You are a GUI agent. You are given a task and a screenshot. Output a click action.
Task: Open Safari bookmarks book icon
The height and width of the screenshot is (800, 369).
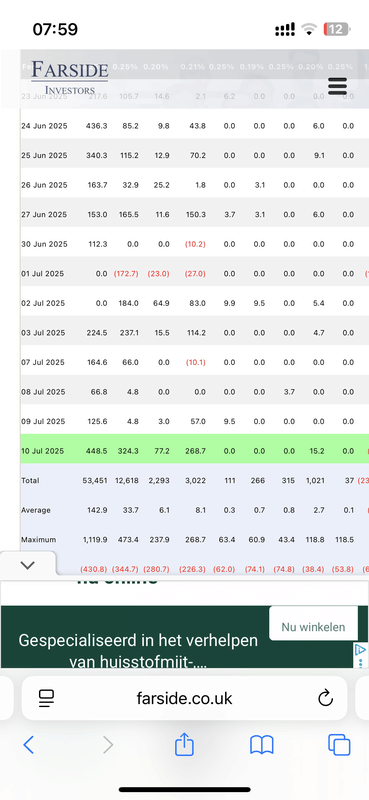pyautogui.click(x=262, y=745)
